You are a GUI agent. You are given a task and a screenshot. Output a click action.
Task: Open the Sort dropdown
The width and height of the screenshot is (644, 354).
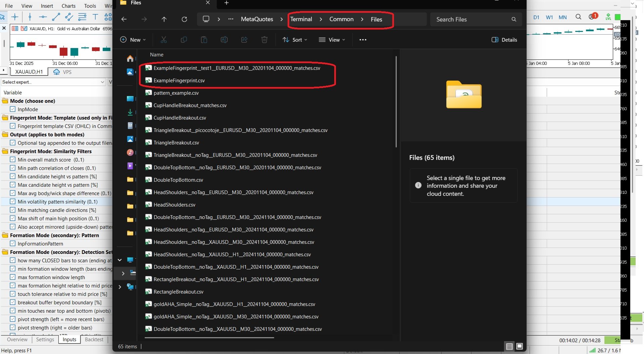[295, 40]
